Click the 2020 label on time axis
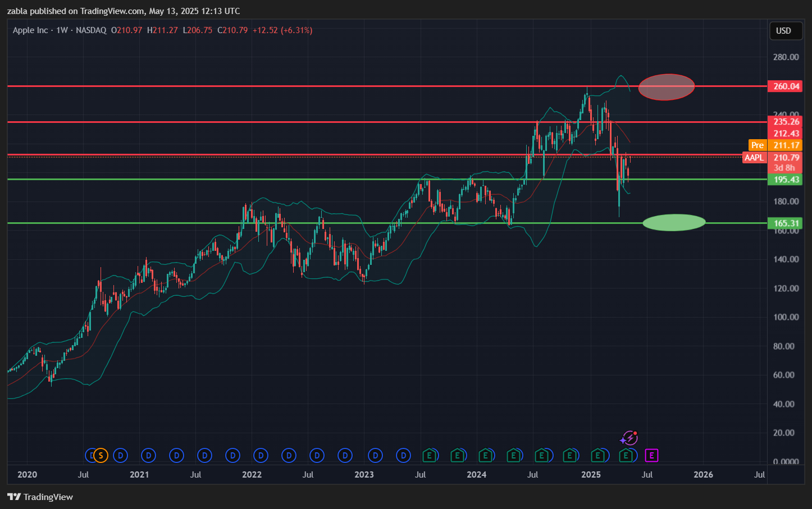This screenshot has width=812, height=509. pos(27,475)
